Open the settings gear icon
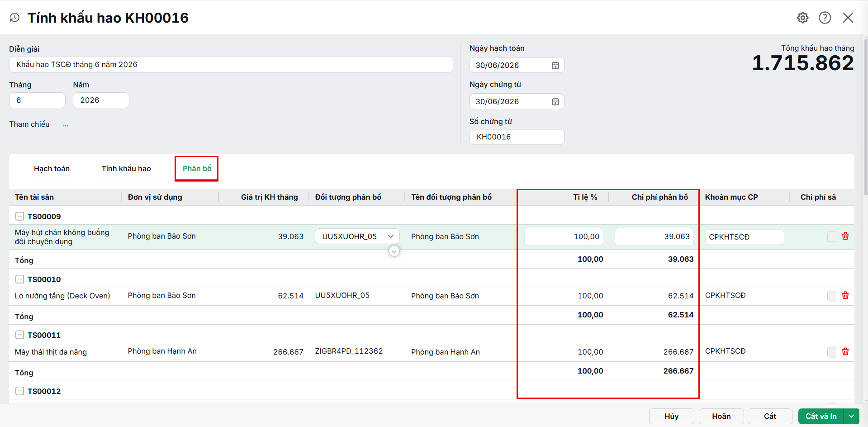This screenshot has width=868, height=427. coord(802,18)
